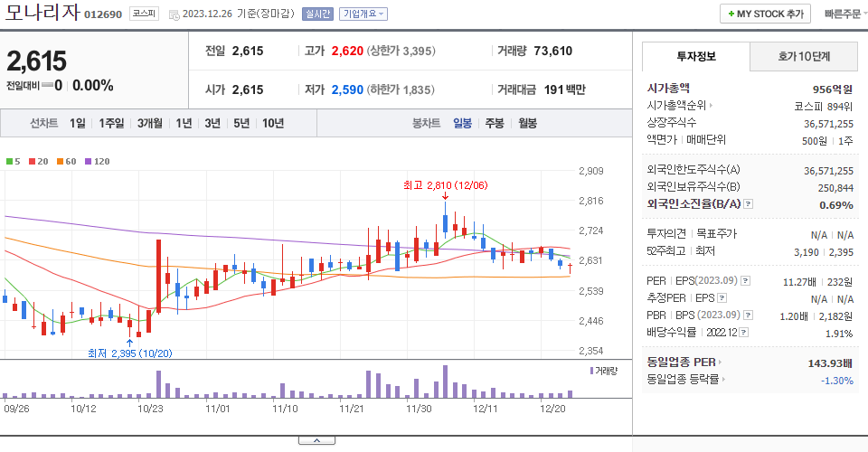This screenshot has width=868, height=452.
Task: Click the help icon next to 추정PER EPS
Action: 722,298
